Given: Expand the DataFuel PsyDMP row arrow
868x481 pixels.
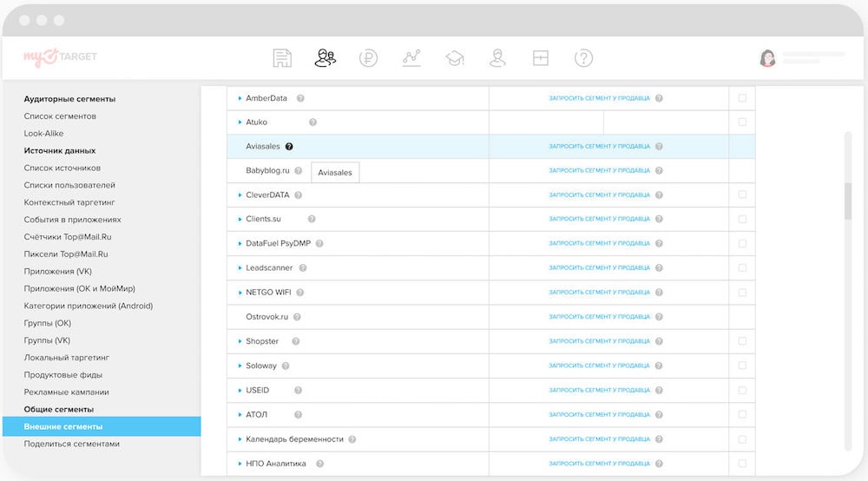Looking at the screenshot, I should (240, 244).
